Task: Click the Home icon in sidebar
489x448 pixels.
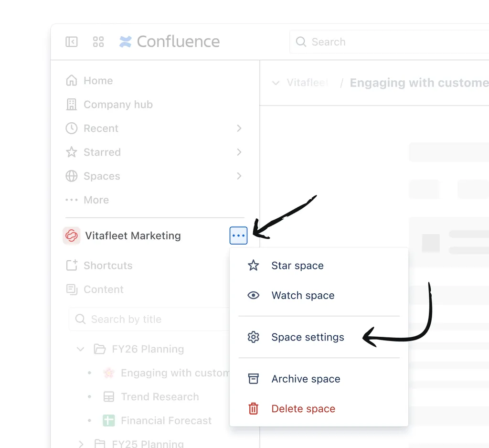Action: (x=72, y=81)
